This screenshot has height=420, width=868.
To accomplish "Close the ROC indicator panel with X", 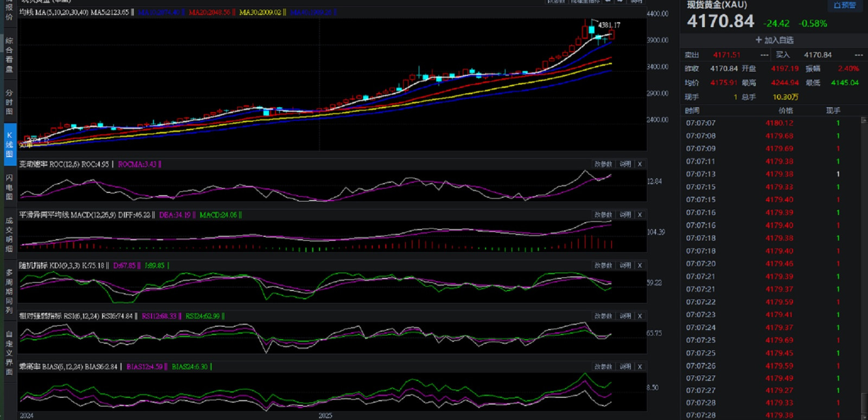I will 640,164.
